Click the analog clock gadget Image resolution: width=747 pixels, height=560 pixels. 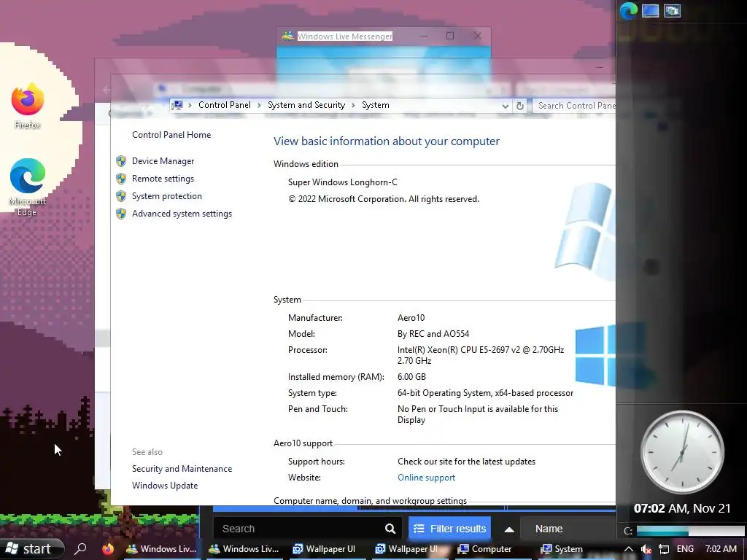(682, 451)
